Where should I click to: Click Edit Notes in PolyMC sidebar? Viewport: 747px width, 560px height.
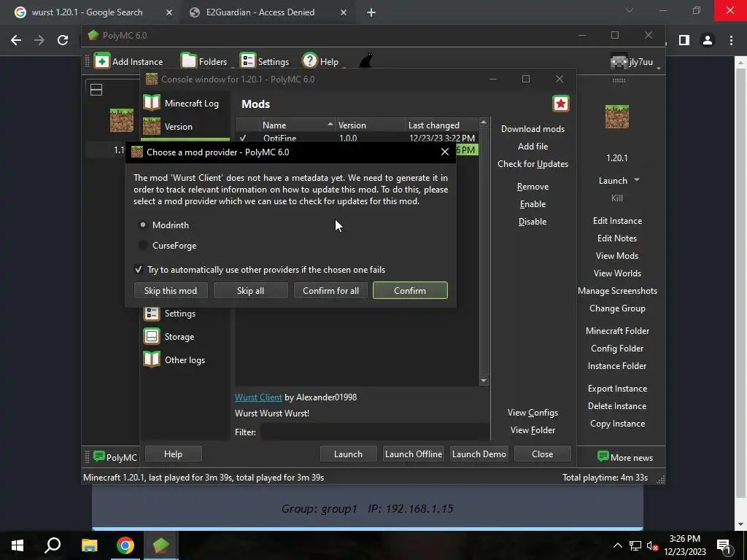coord(617,238)
